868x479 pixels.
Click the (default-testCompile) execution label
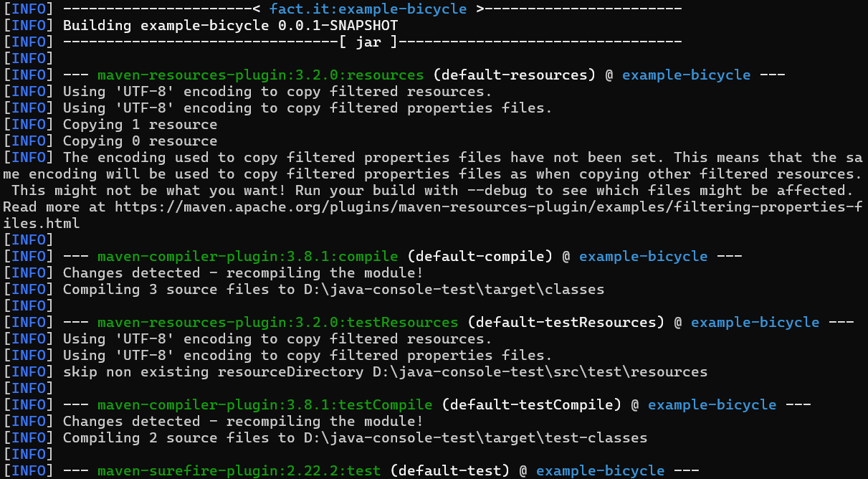tap(532, 404)
